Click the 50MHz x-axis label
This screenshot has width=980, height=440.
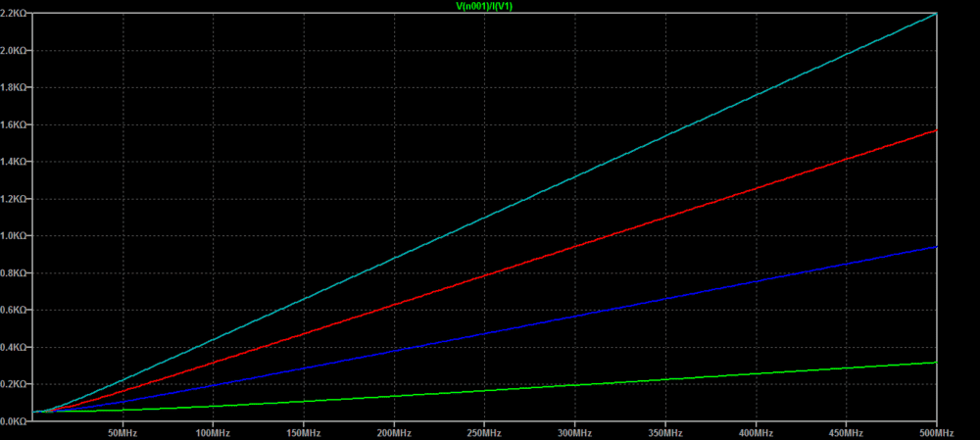(x=122, y=432)
